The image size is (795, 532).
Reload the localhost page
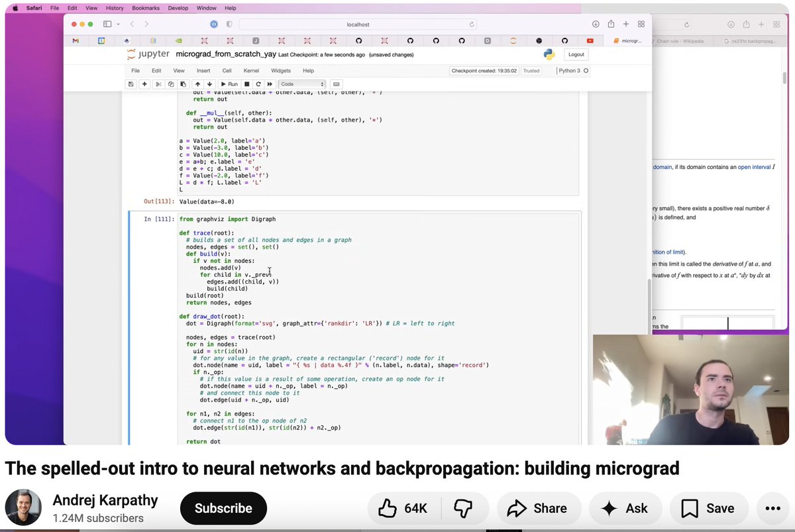[472, 24]
